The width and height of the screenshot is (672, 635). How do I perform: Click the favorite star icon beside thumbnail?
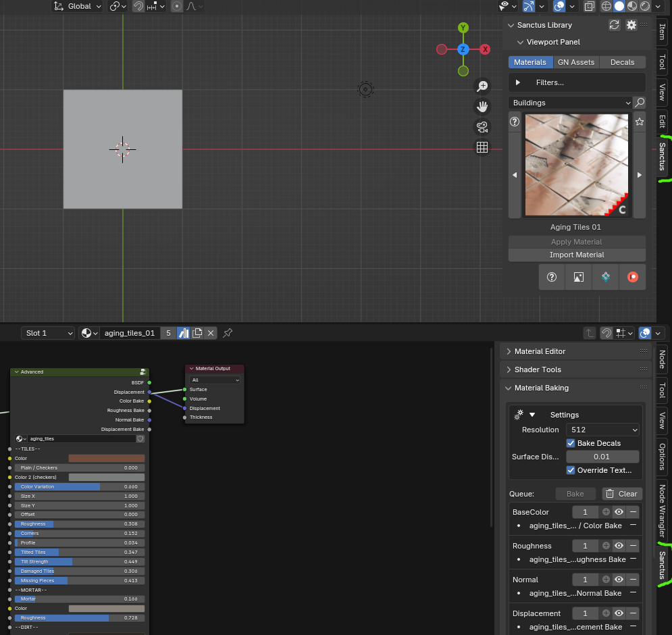coord(640,122)
